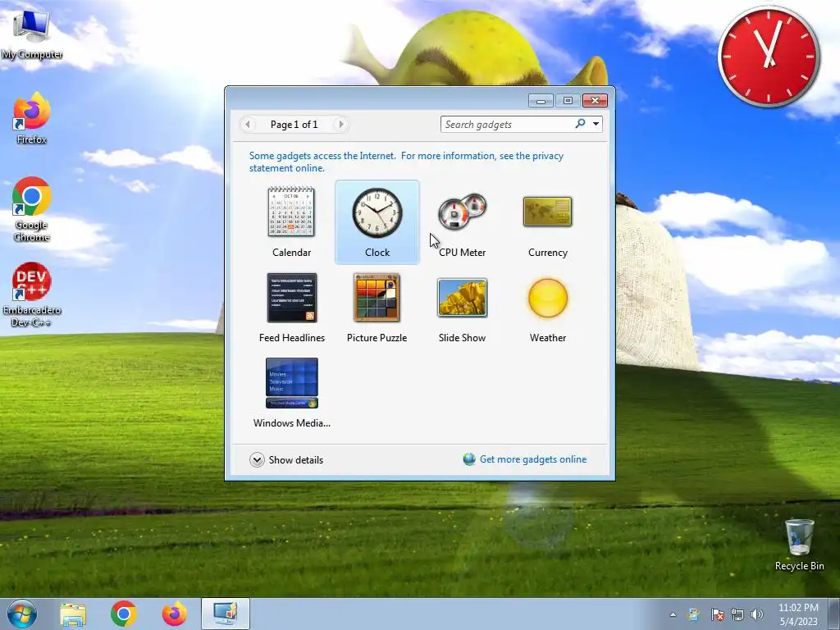The image size is (840, 630).
Task: Select the Slide Show gadget
Action: click(462, 308)
